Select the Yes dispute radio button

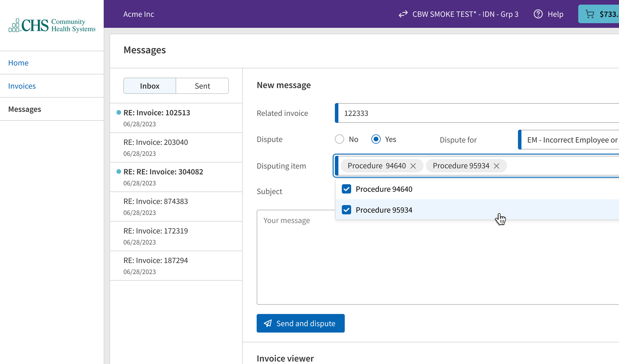(x=376, y=139)
